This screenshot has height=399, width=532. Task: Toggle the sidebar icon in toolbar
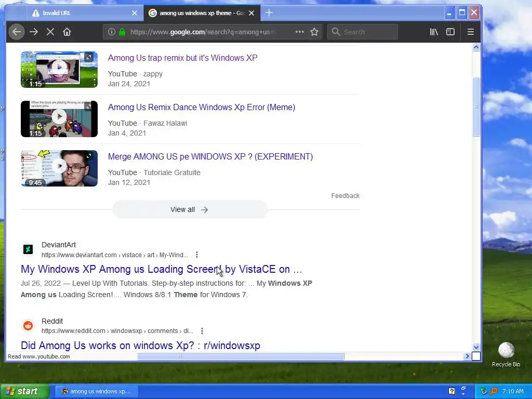coord(450,32)
